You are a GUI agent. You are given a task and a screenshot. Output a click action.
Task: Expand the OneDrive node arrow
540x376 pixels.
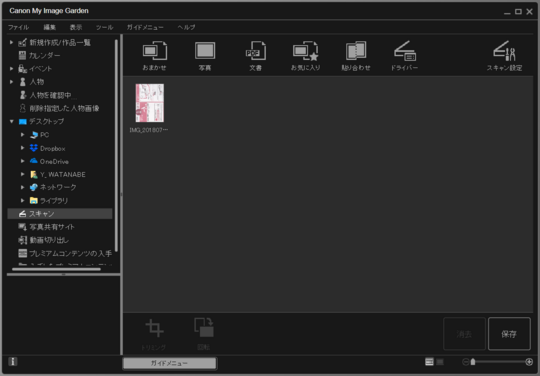(22, 161)
